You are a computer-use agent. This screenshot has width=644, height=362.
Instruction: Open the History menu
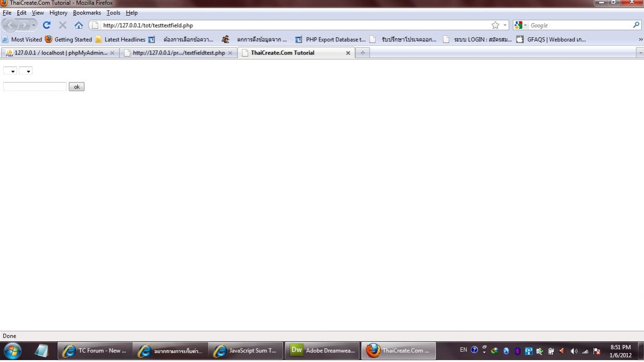pyautogui.click(x=58, y=13)
